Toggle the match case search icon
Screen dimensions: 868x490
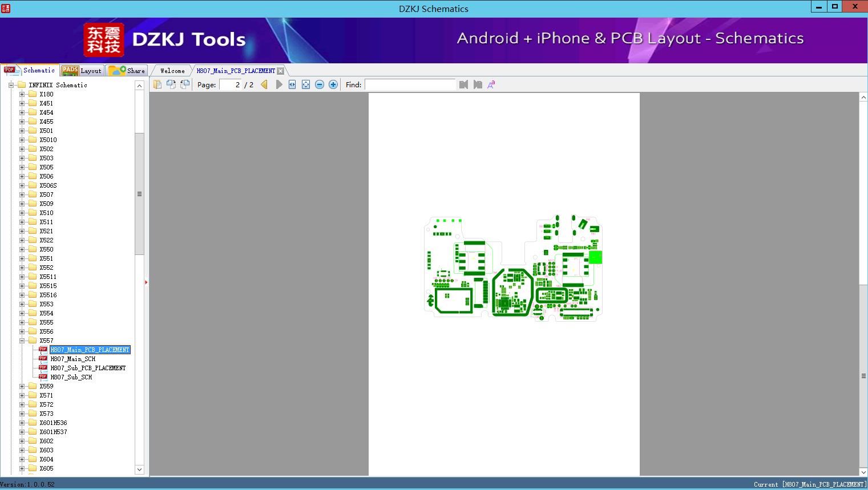point(491,84)
